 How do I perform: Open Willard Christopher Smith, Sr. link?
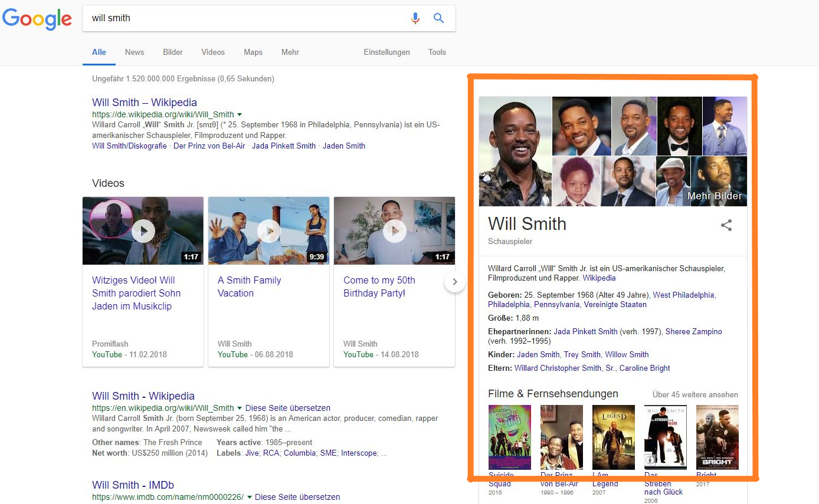click(565, 368)
